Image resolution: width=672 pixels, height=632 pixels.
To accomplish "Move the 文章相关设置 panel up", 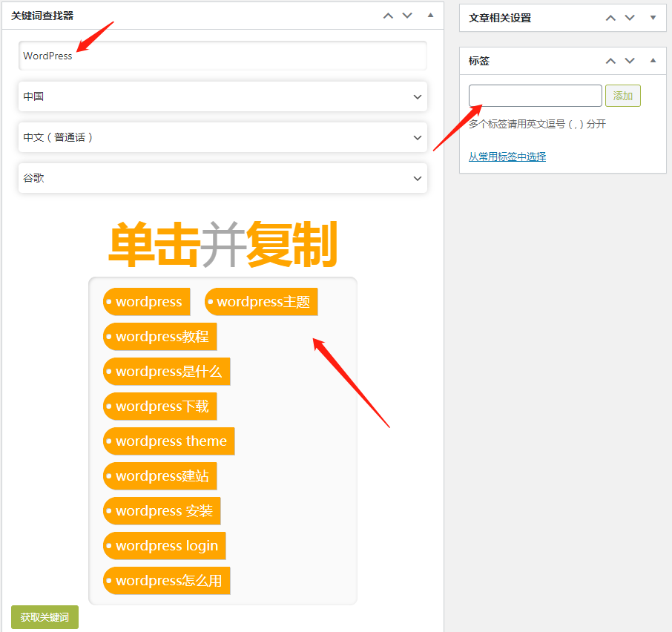I will pos(610,18).
